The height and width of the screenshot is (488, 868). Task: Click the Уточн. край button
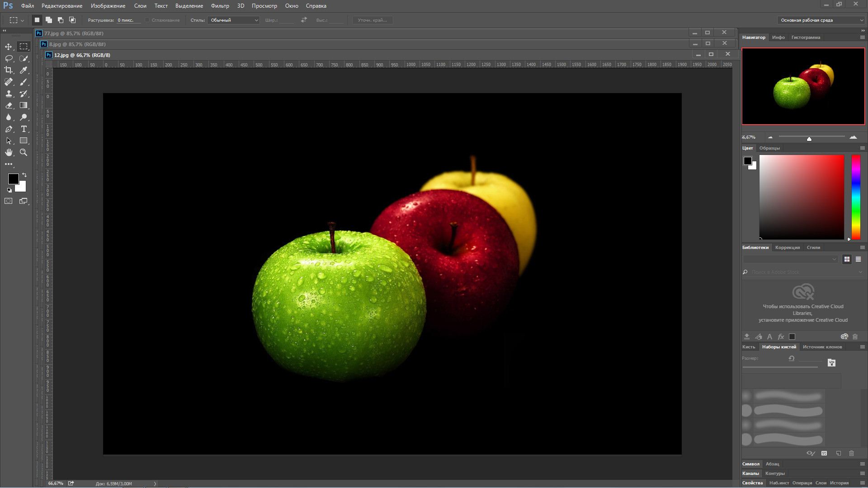tap(372, 20)
